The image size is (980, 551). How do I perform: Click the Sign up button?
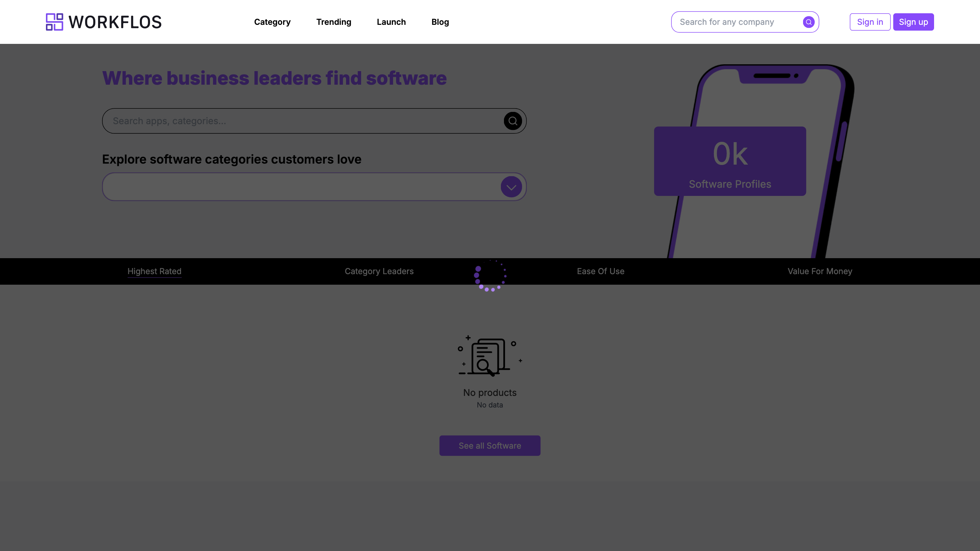[914, 22]
